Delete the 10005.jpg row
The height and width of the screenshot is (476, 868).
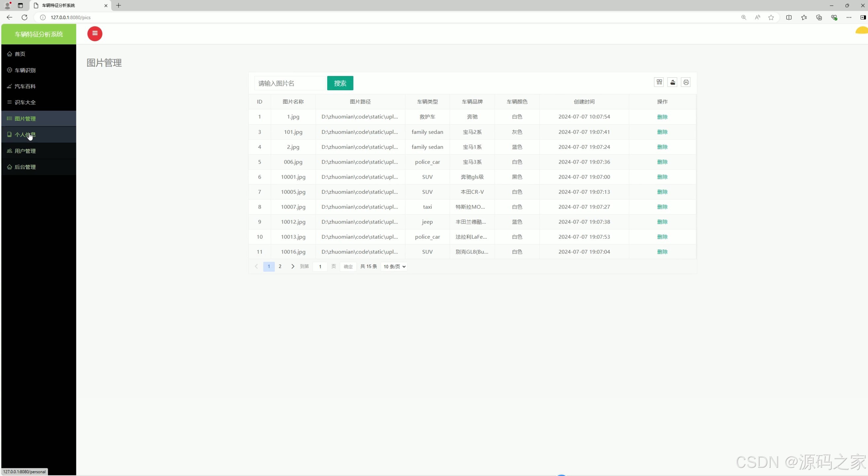pyautogui.click(x=662, y=192)
